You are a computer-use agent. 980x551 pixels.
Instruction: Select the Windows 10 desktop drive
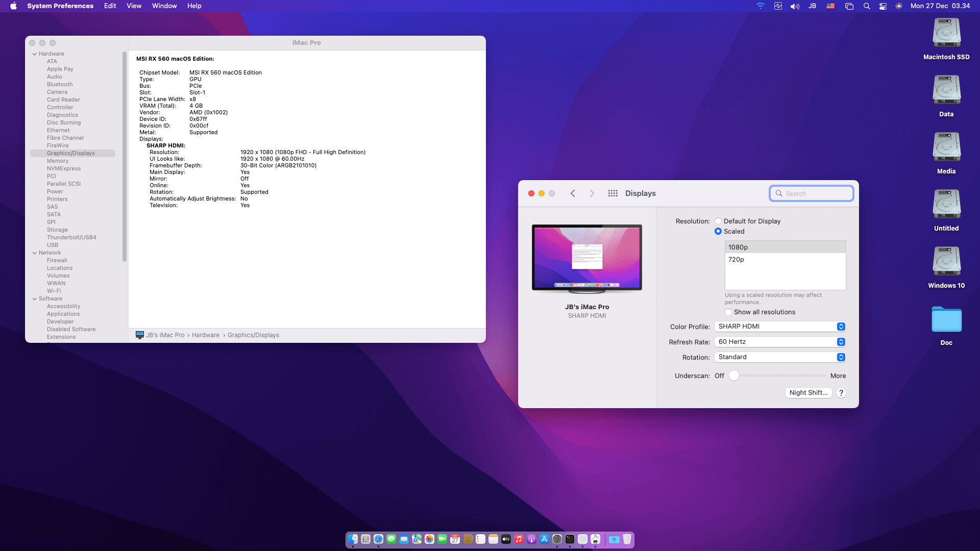pyautogui.click(x=946, y=268)
